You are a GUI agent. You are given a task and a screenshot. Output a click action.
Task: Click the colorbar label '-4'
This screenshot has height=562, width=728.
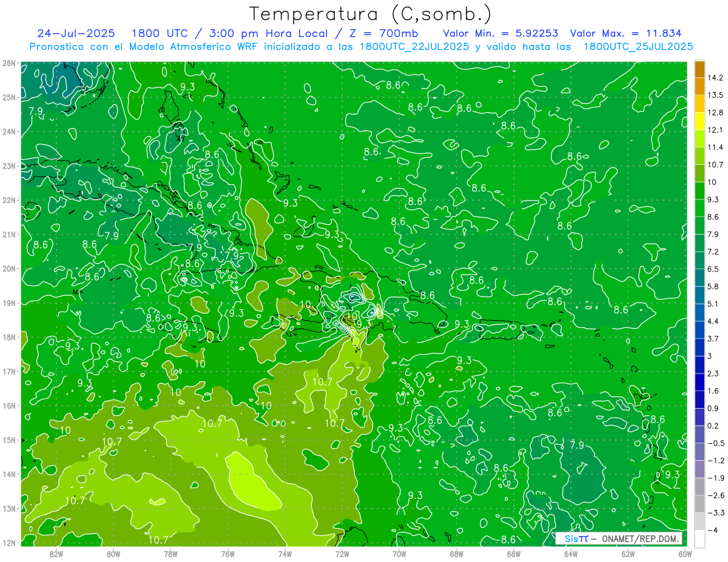pos(713,530)
